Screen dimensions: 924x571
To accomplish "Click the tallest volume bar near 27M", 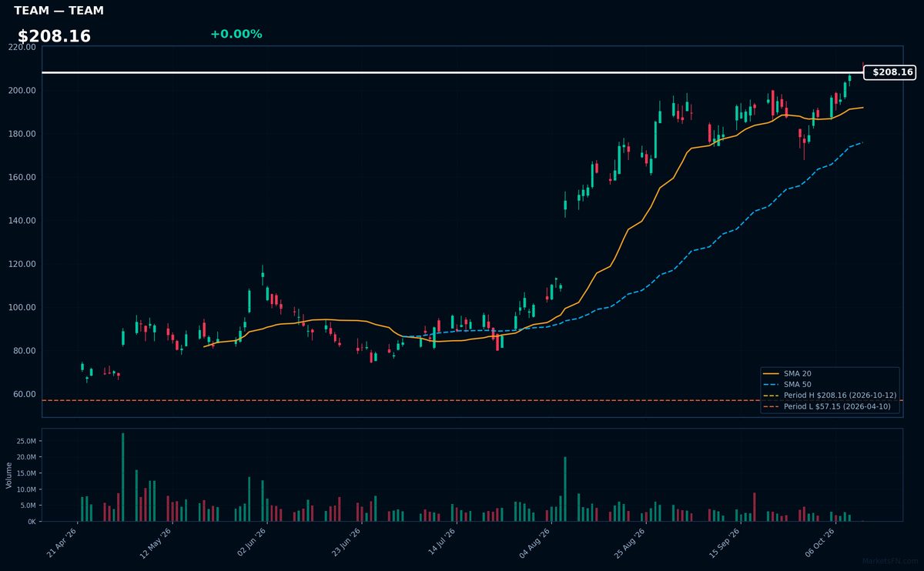I will coord(122,477).
